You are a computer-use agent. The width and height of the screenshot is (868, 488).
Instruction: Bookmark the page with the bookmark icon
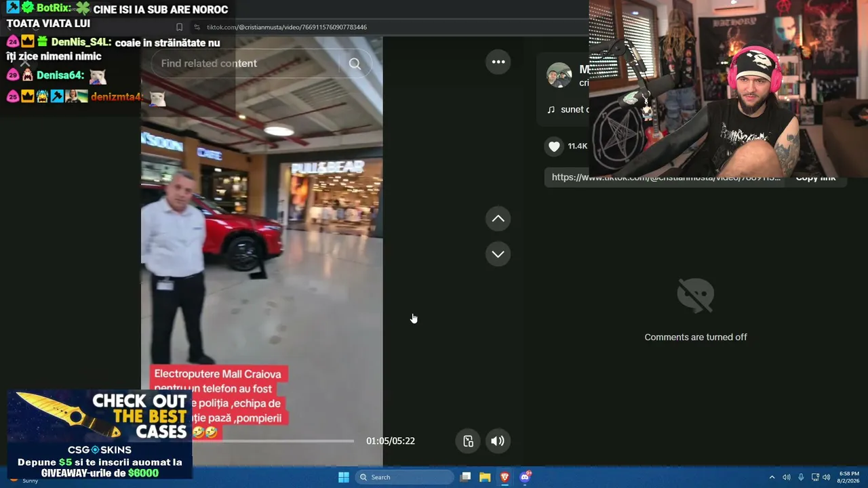click(x=179, y=27)
